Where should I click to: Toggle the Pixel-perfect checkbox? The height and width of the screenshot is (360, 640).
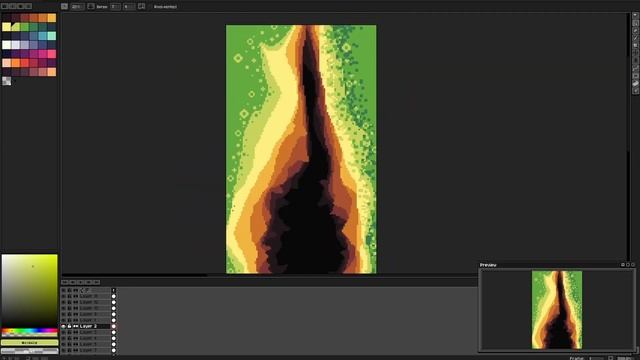point(163,7)
